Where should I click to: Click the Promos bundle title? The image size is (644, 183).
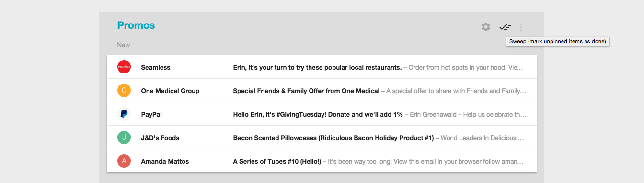(x=136, y=25)
